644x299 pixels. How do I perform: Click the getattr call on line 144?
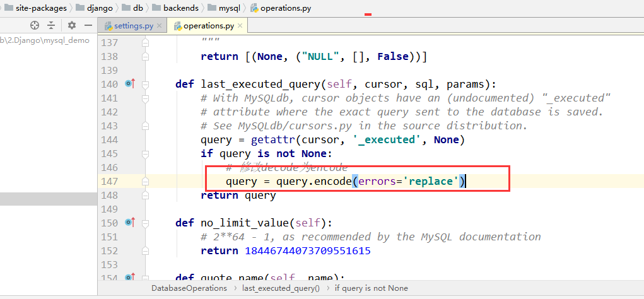coord(273,139)
